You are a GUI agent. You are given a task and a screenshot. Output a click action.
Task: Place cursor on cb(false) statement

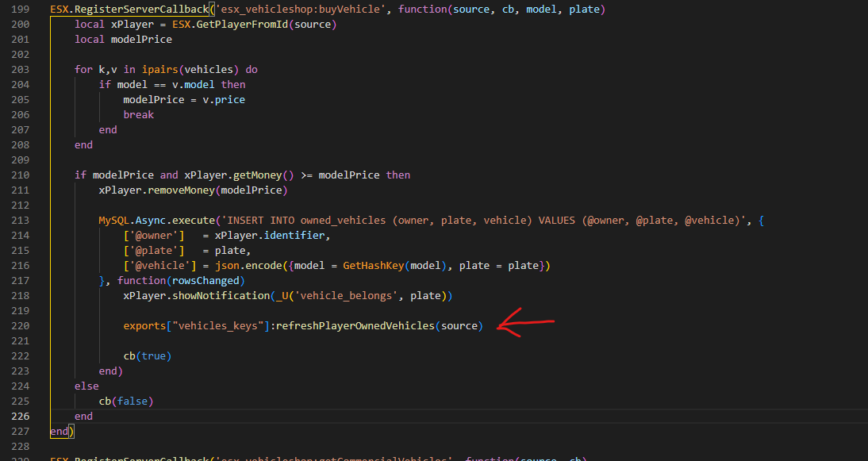point(125,401)
